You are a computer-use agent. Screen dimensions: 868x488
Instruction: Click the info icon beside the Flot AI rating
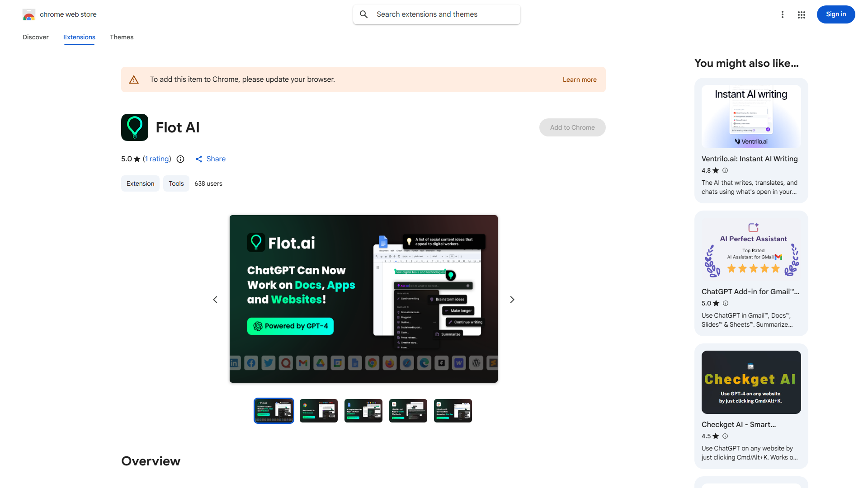(x=180, y=159)
